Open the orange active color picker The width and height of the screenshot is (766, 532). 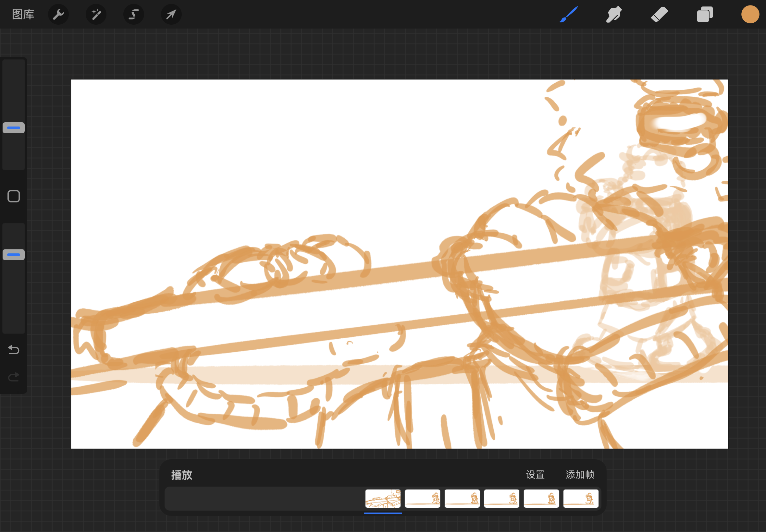750,14
